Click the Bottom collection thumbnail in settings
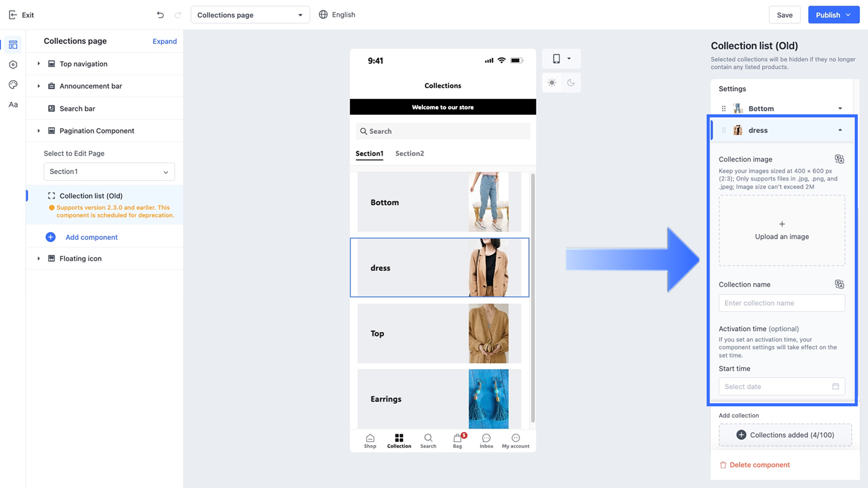This screenshot has width=868, height=488. pos(738,108)
